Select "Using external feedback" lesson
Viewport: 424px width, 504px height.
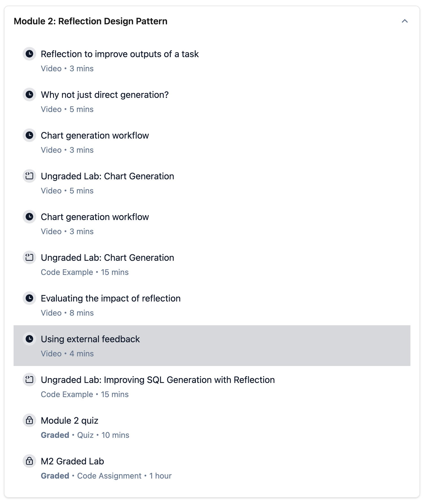(90, 339)
